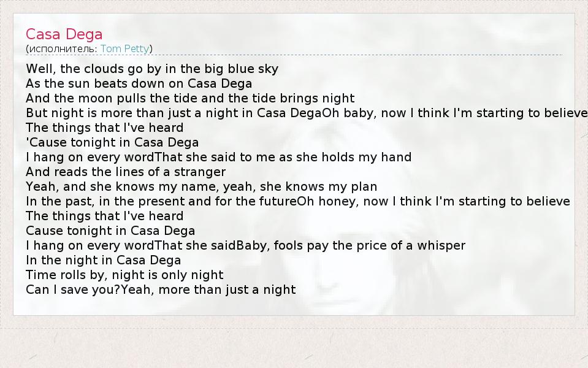Click the first "'Cause tonight in Casa Dega" line
The image size is (588, 368).
pos(112,142)
